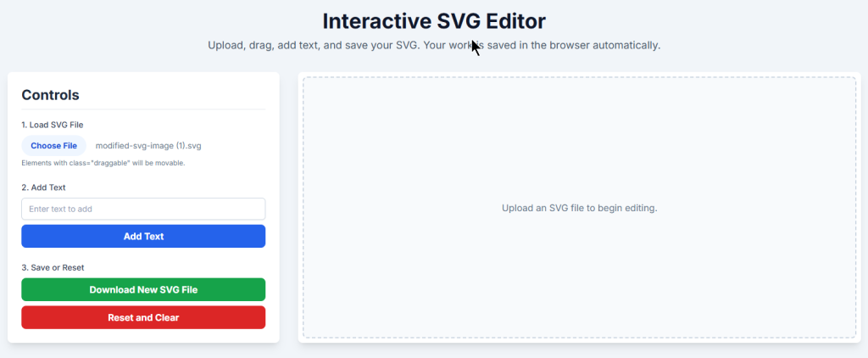
Task: Click the Interactive SVG Editor title
Action: click(x=433, y=21)
